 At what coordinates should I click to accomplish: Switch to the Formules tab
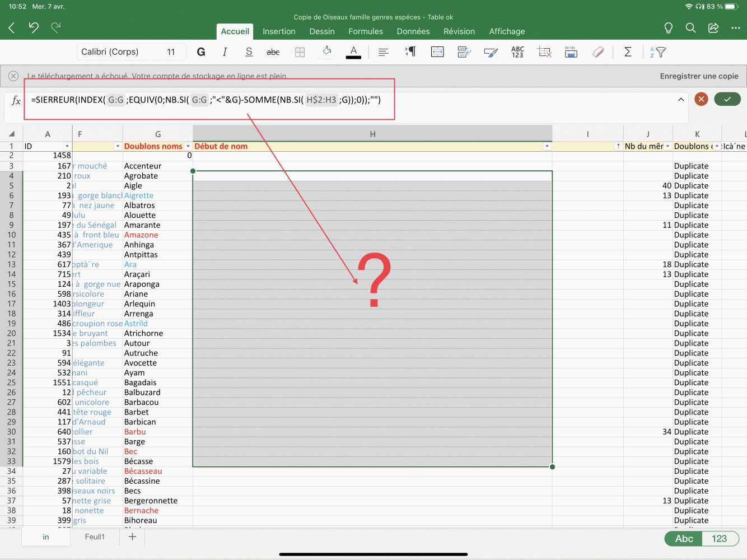tap(366, 31)
